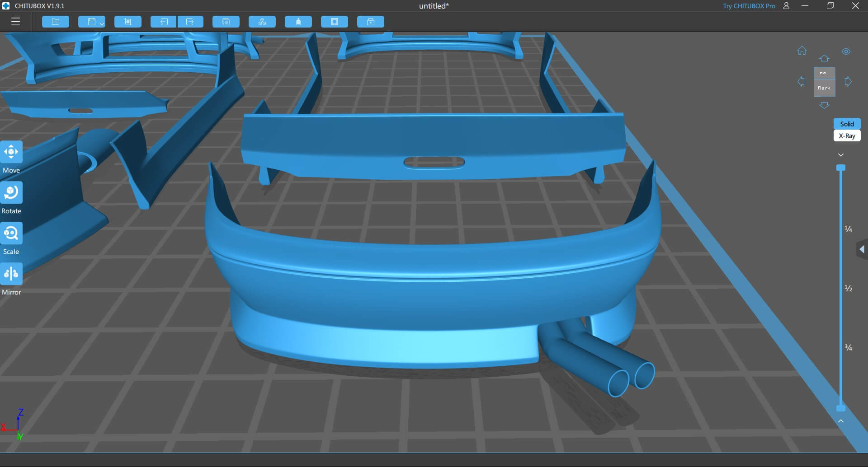868x467 pixels.
Task: Click the top handle of layer slider
Action: [x=841, y=168]
